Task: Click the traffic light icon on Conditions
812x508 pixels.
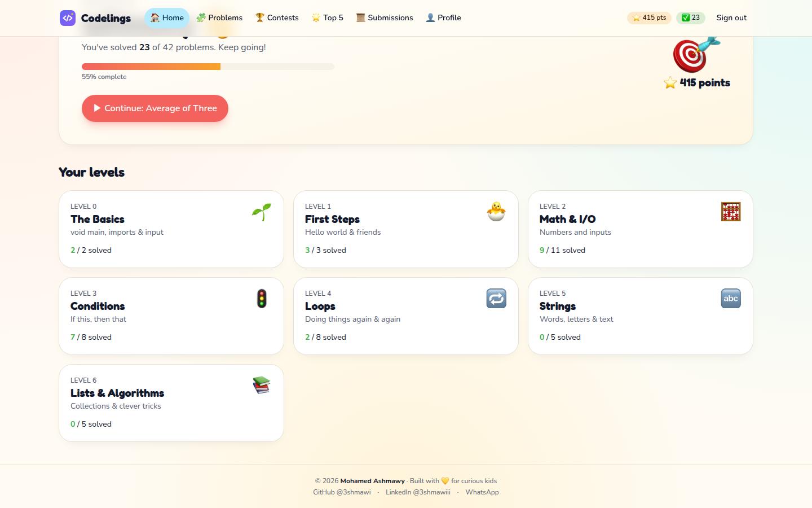Action: [x=262, y=299]
